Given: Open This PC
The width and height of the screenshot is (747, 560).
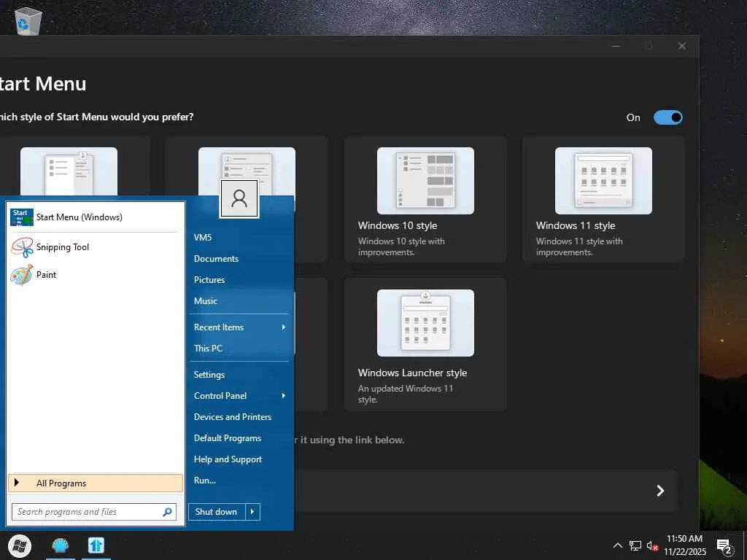Looking at the screenshot, I should pos(208,348).
